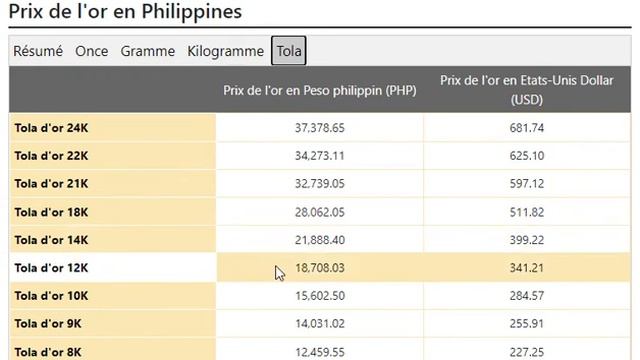Click the USD value 399.22

[527, 240]
